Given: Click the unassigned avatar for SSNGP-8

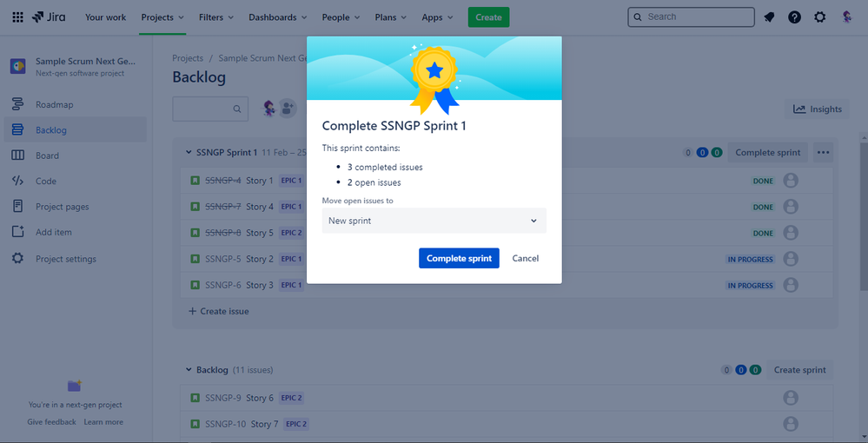Looking at the screenshot, I should coord(791,233).
